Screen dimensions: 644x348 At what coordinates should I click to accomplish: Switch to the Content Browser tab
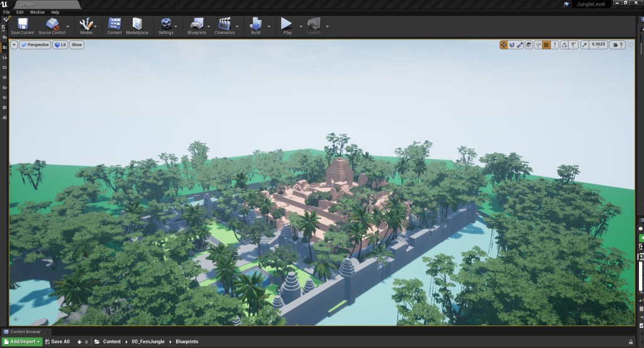(x=25, y=332)
